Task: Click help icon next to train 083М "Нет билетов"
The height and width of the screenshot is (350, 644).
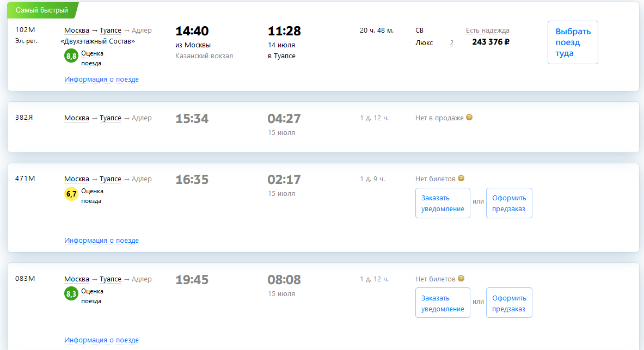Action: (x=461, y=279)
